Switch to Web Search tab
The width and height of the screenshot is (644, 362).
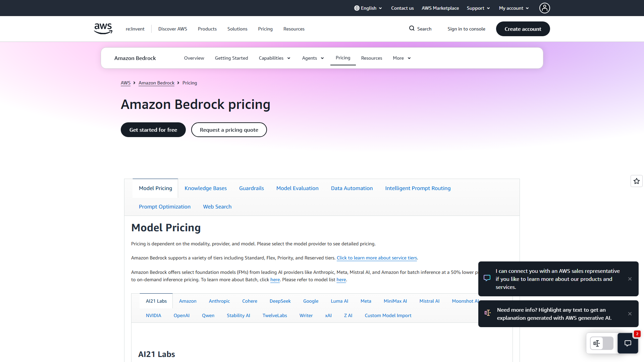click(x=217, y=206)
